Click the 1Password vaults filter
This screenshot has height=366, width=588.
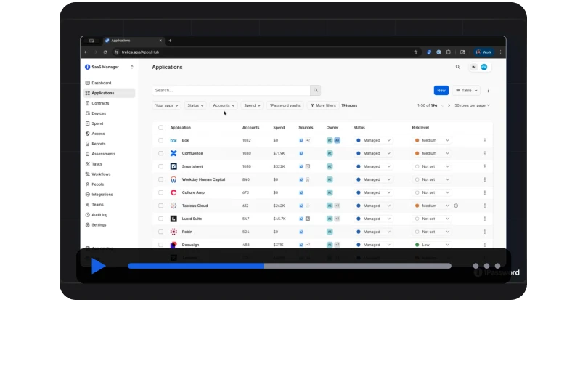point(285,105)
